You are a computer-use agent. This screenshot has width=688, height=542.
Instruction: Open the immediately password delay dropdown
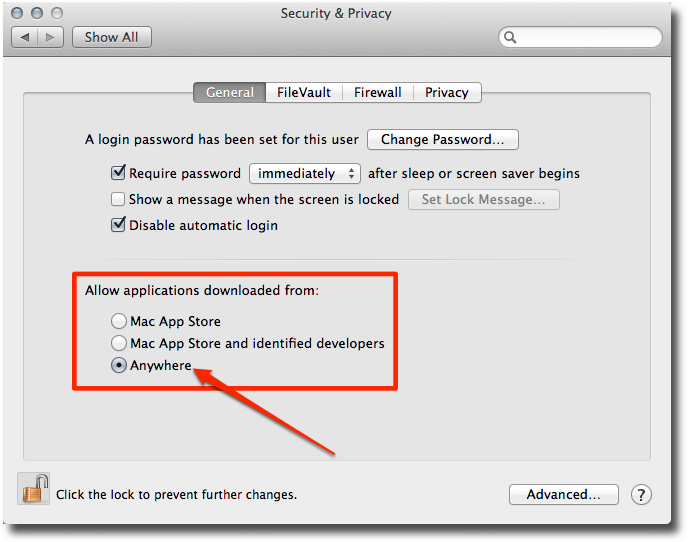305,173
